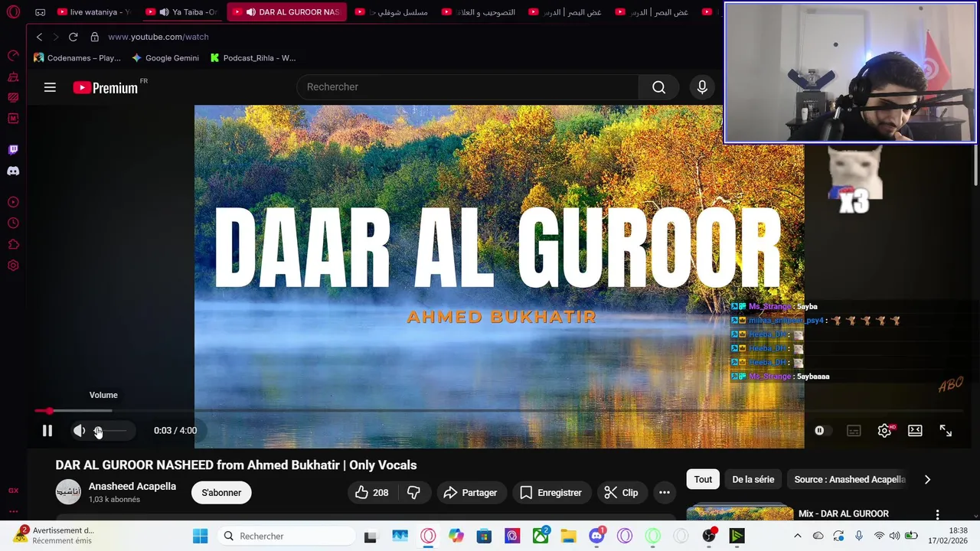Click the sidebar more ellipsis button
The image size is (980, 551).
(13, 511)
